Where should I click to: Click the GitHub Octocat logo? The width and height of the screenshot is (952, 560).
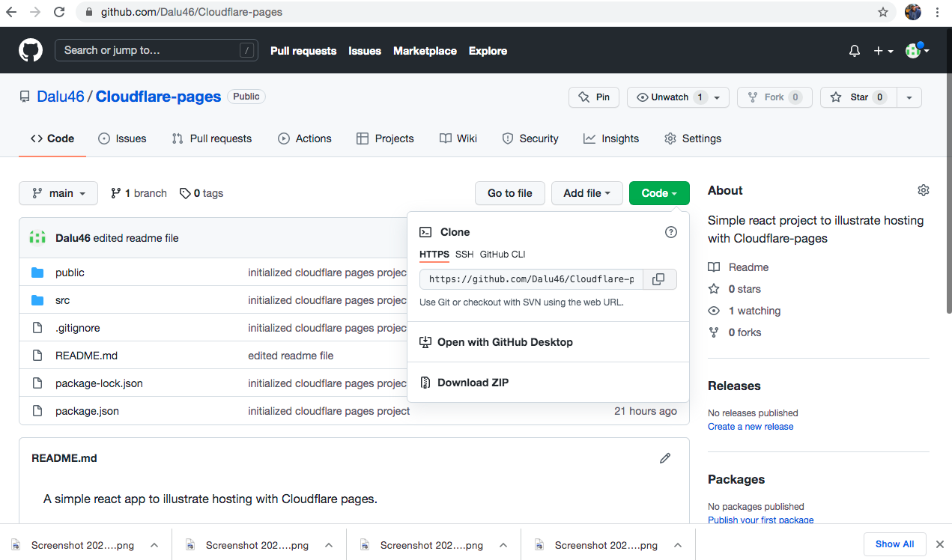click(31, 50)
